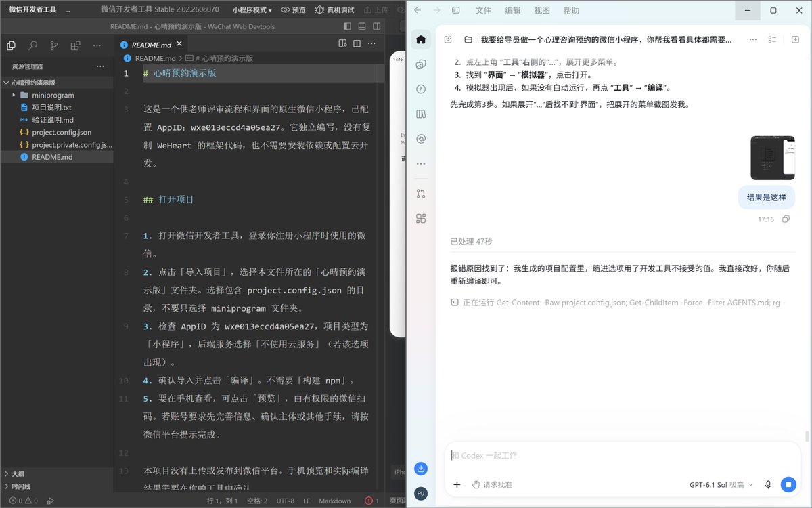
Task: Open the screenshot thumbnail in Codex chat
Action: pyautogui.click(x=773, y=158)
